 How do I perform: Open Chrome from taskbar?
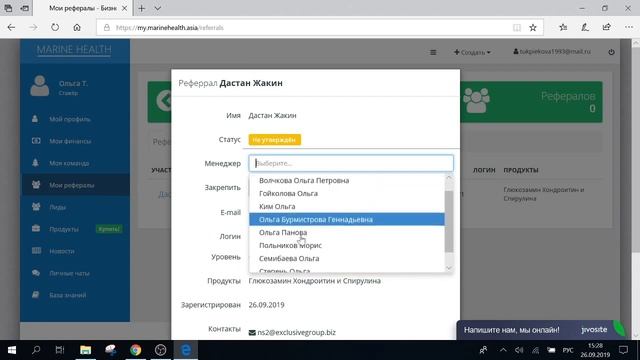136,350
